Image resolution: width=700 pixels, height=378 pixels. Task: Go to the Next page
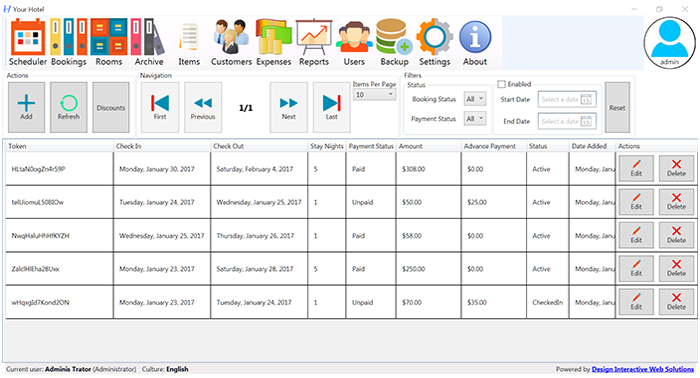(288, 107)
